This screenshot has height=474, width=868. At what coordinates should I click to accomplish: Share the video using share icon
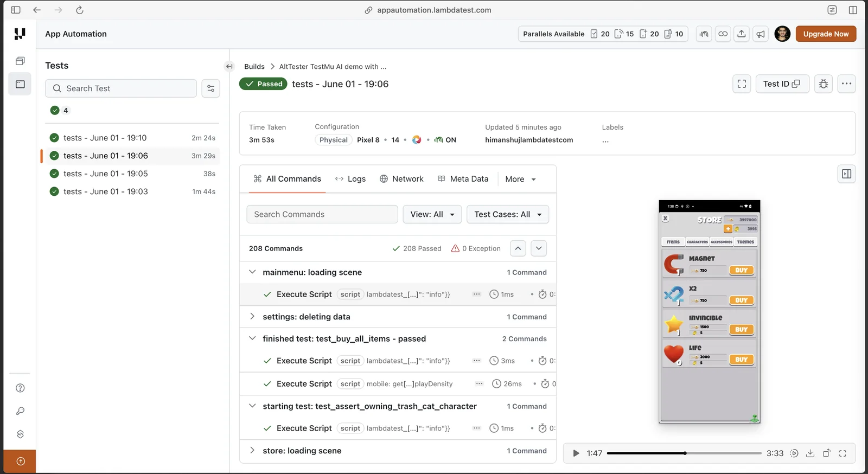(826, 453)
